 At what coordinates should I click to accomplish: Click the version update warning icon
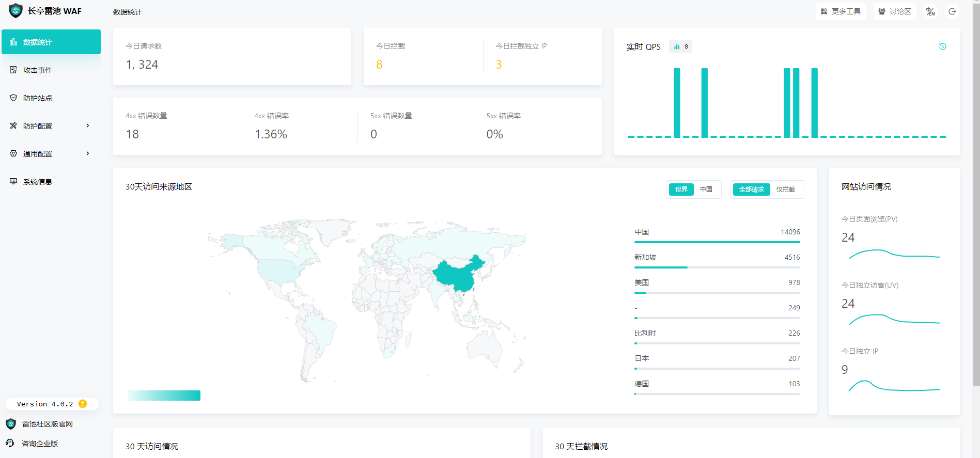[83, 404]
